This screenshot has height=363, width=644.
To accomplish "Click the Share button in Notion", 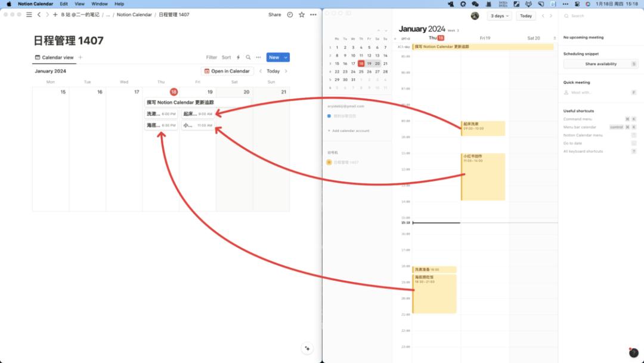I will point(275,14).
